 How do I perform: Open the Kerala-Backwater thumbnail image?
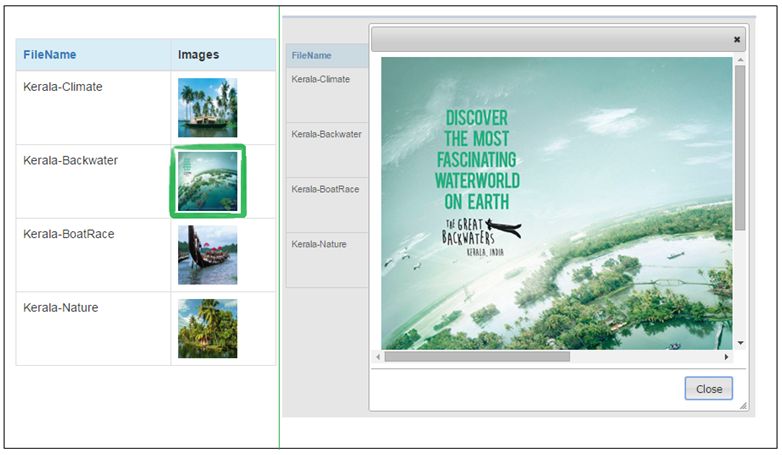point(207,181)
